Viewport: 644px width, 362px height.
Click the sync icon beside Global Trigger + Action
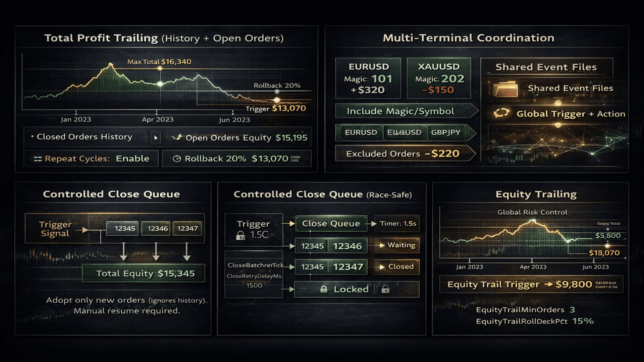(x=501, y=113)
